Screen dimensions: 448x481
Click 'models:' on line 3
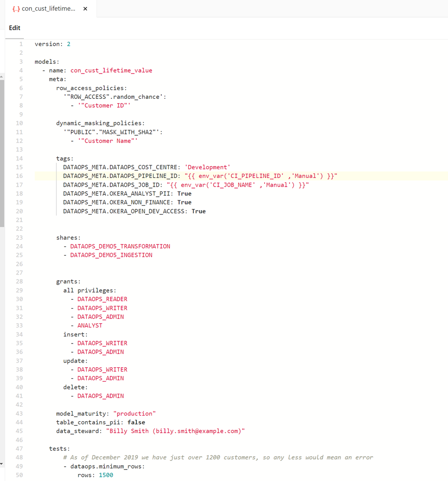point(47,62)
